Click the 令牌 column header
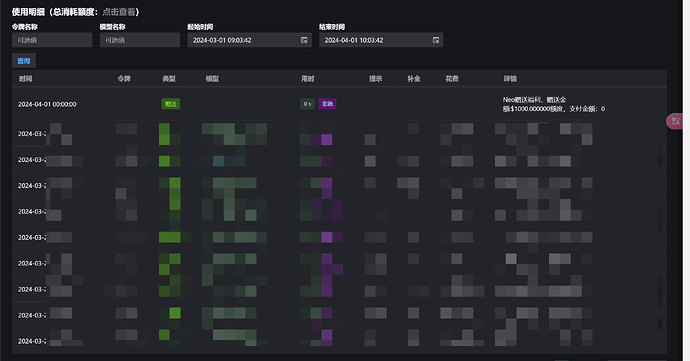690x361 pixels. click(124, 78)
